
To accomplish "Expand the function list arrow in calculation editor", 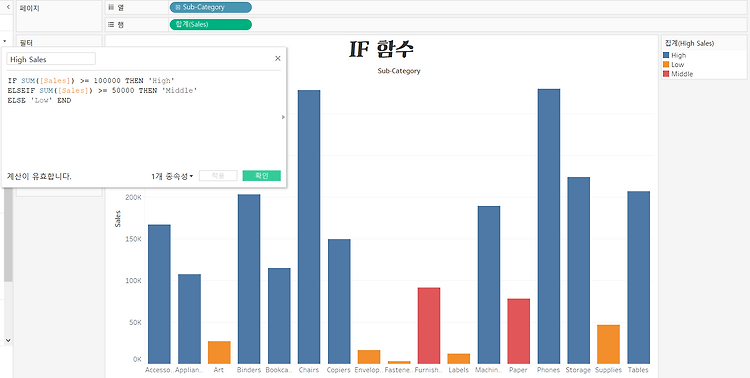I will coord(283,117).
